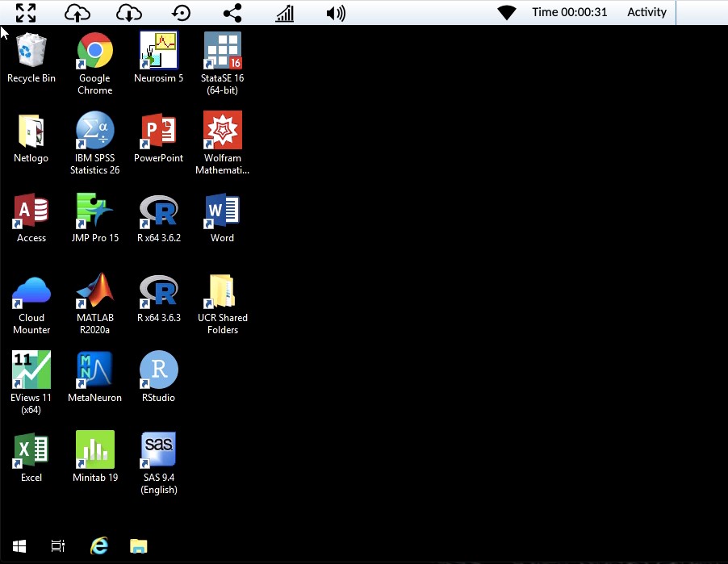
Task: Click the JMP Pro 15 icon
Action: 94,211
